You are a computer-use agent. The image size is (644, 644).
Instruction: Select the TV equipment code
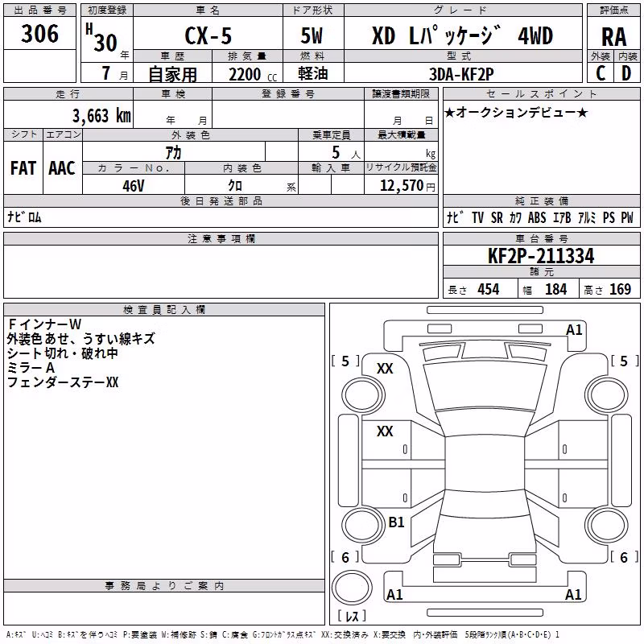pos(477,217)
